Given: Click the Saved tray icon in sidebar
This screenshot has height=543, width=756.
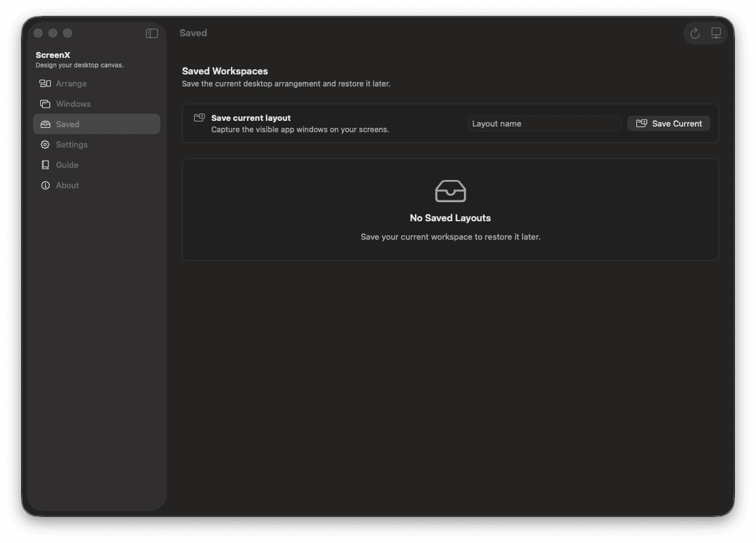Looking at the screenshot, I should point(45,125).
